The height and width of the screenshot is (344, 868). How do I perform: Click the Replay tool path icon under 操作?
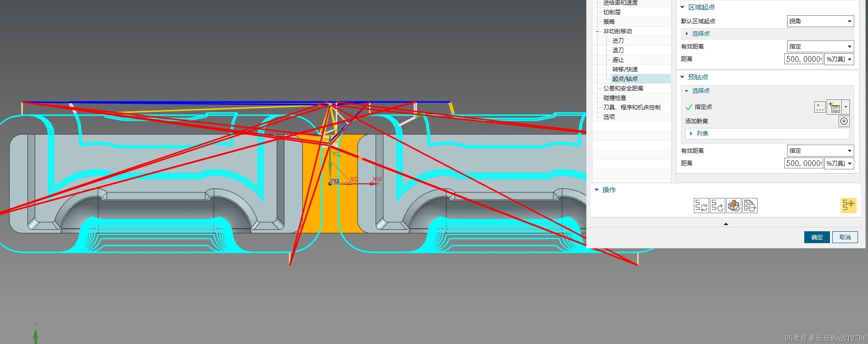coord(717,206)
